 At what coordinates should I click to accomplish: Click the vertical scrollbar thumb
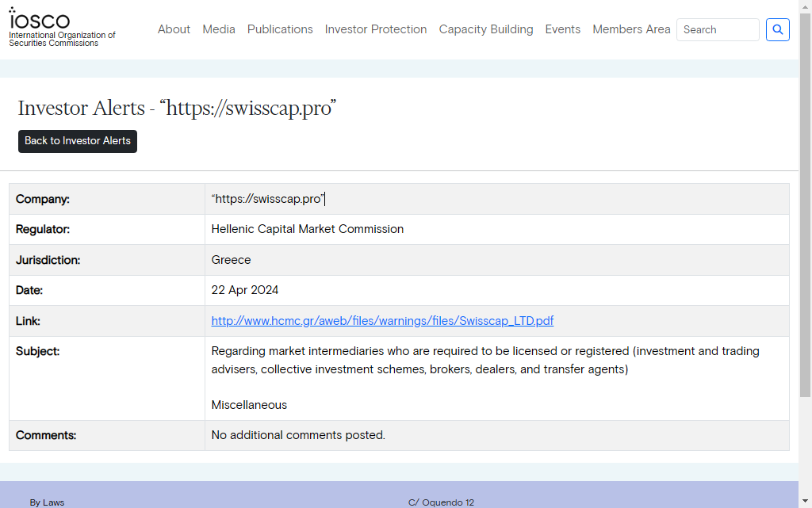(806, 205)
